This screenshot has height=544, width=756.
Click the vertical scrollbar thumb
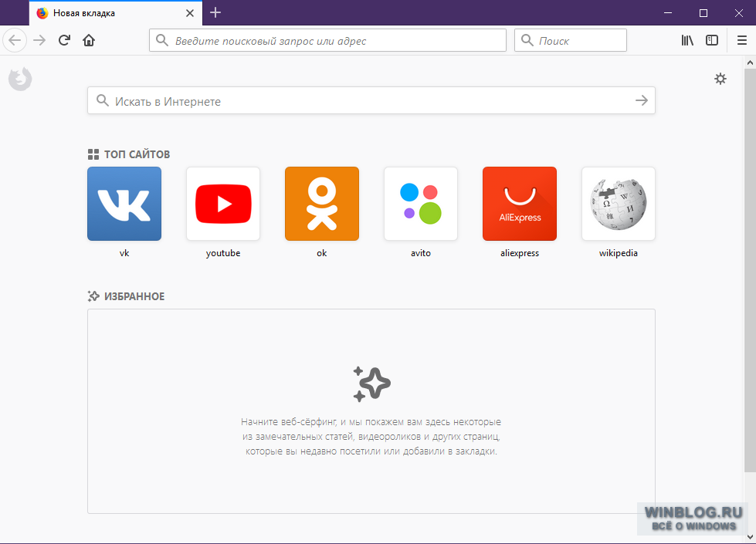750,270
